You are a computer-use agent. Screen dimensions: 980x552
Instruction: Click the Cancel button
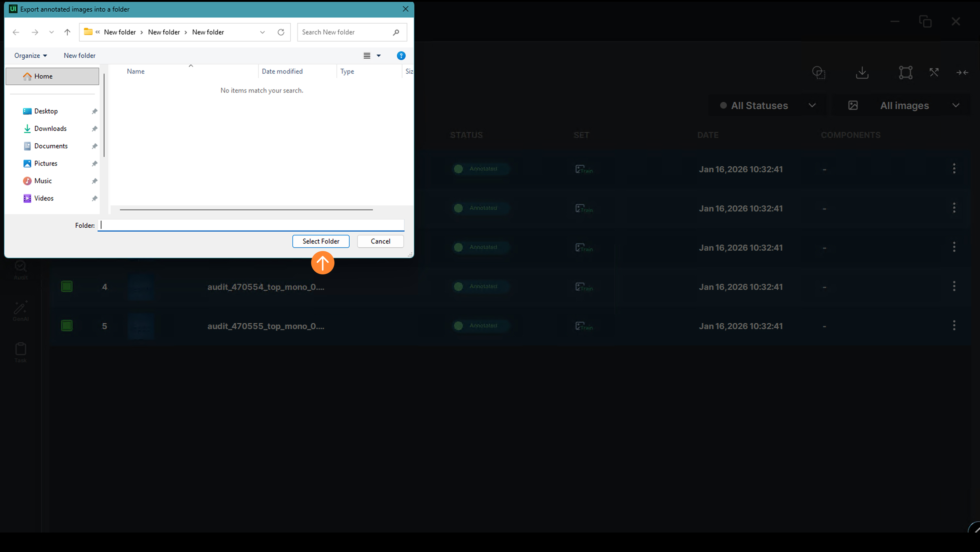[380, 241]
